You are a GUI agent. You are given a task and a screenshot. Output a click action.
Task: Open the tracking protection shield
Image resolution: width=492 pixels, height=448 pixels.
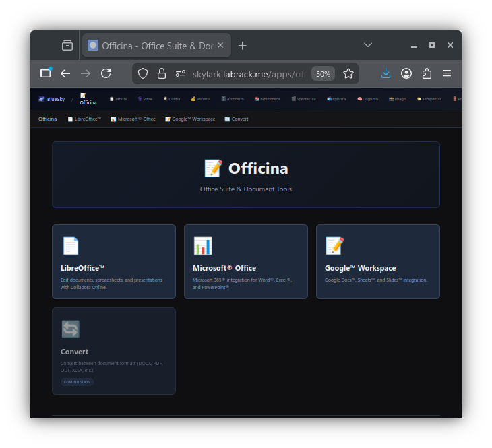(x=143, y=73)
